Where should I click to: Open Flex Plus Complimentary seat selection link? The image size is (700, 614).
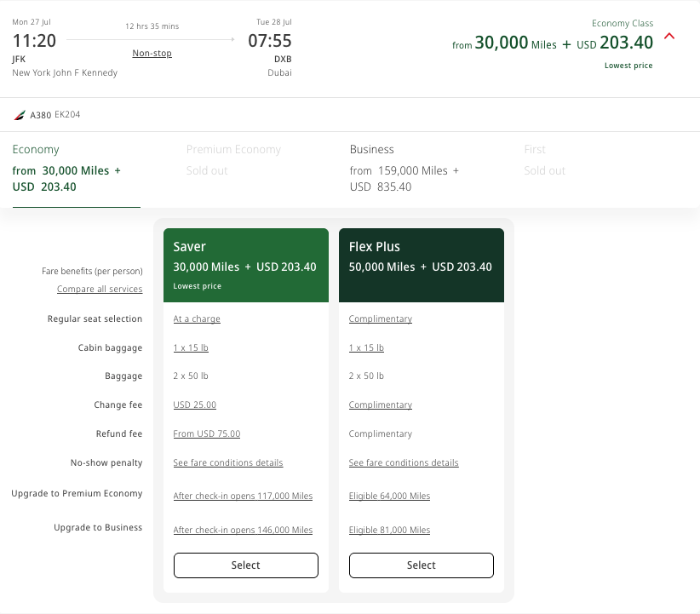tap(381, 318)
